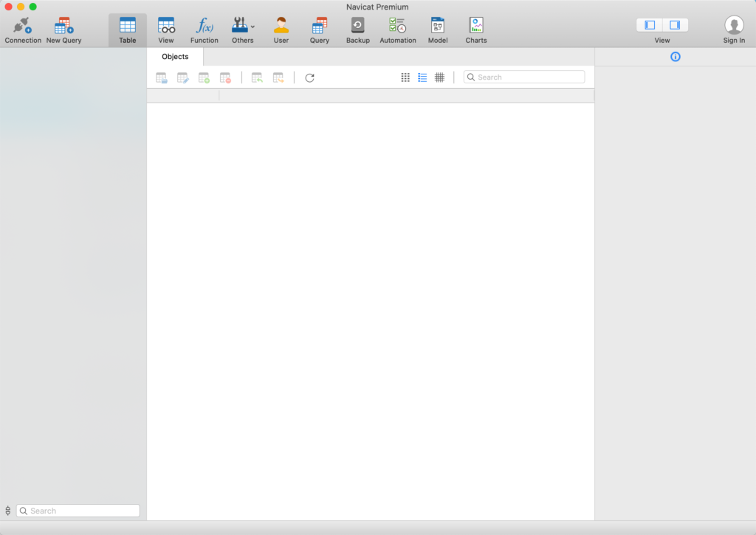Screen dimensions: 756x535
Task: Refresh the objects list
Action: click(x=309, y=77)
